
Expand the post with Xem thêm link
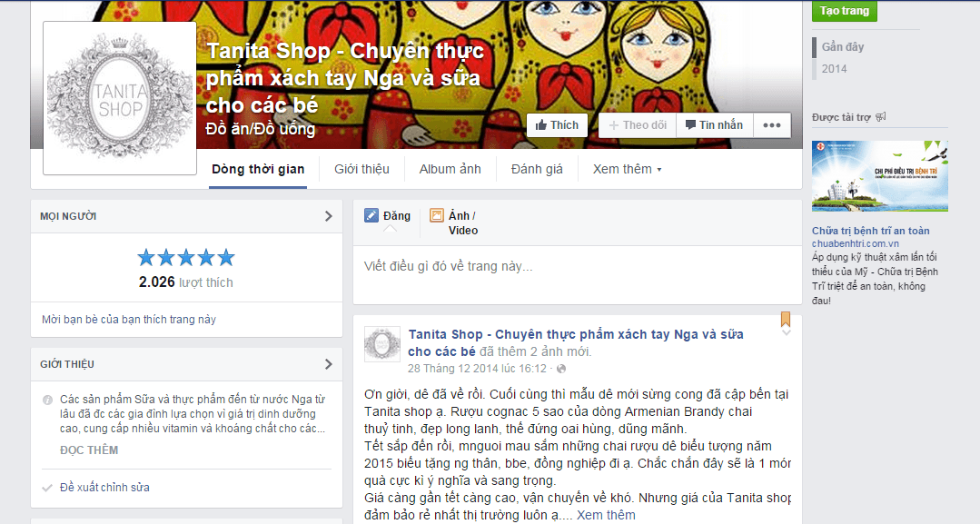pyautogui.click(x=606, y=515)
